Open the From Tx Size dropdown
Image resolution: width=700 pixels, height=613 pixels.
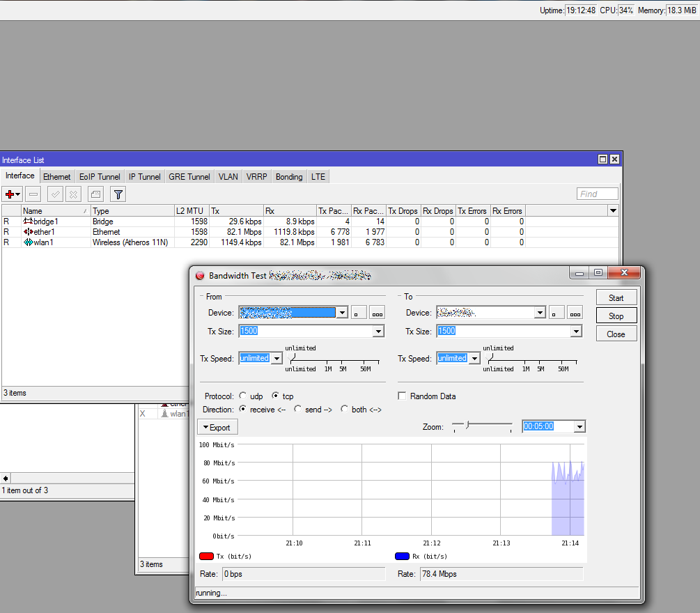pos(378,332)
